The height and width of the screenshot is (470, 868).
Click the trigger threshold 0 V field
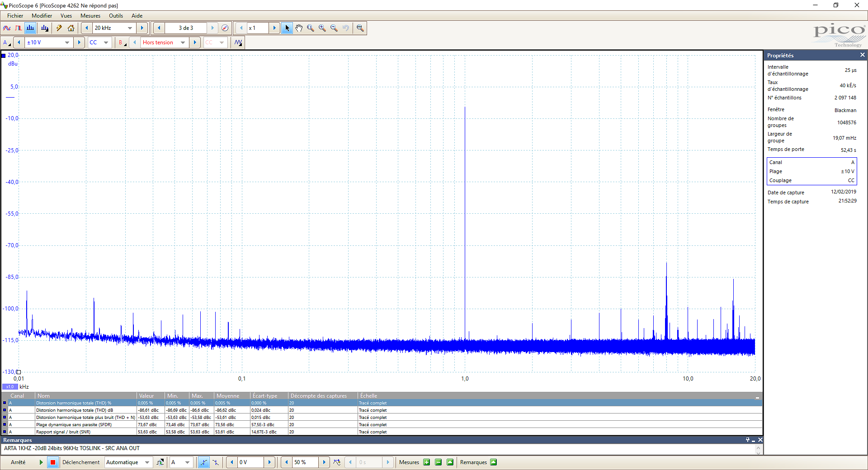(x=250, y=462)
